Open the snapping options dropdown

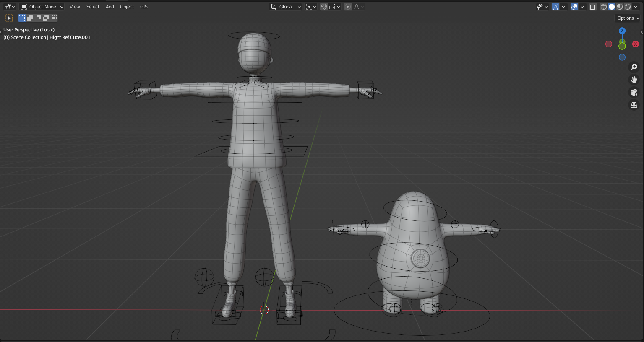point(335,7)
